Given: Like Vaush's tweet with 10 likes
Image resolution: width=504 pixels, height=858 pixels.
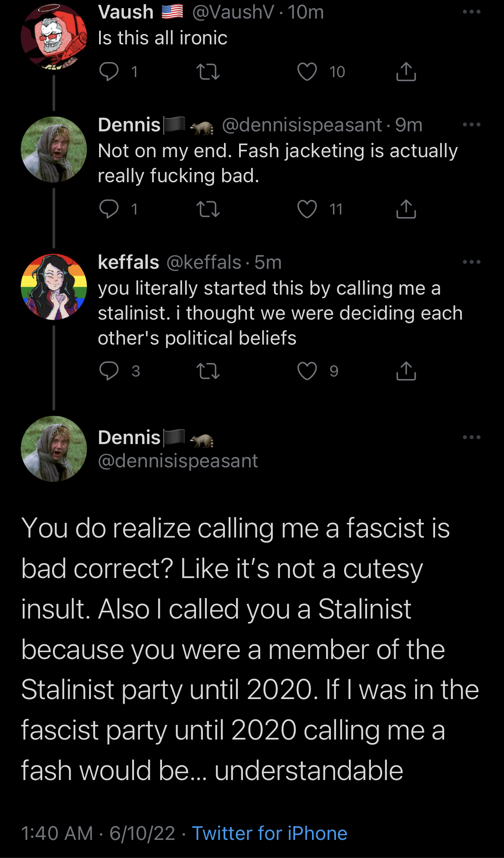Looking at the screenshot, I should 307,71.
